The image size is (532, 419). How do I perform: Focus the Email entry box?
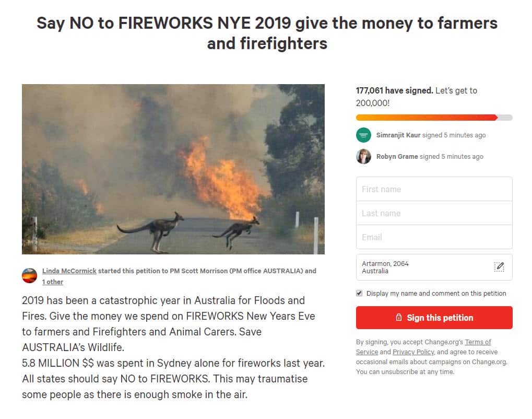(x=433, y=237)
